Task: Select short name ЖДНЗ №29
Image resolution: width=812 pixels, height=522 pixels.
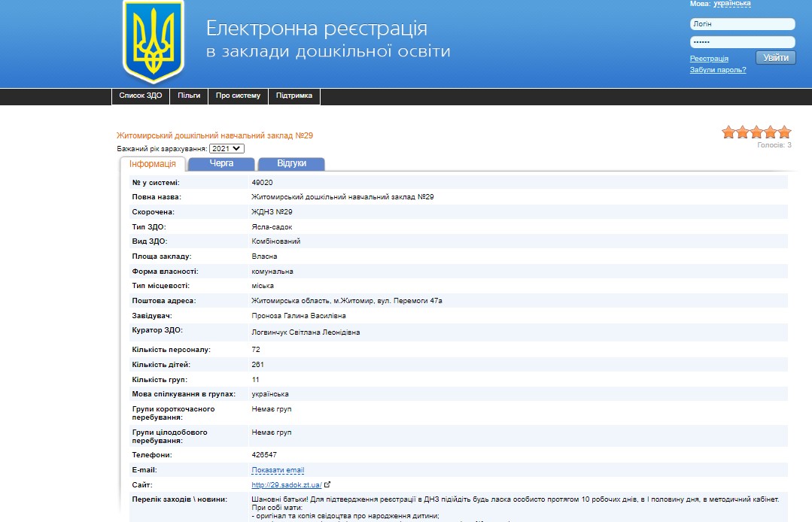Action: click(x=272, y=212)
